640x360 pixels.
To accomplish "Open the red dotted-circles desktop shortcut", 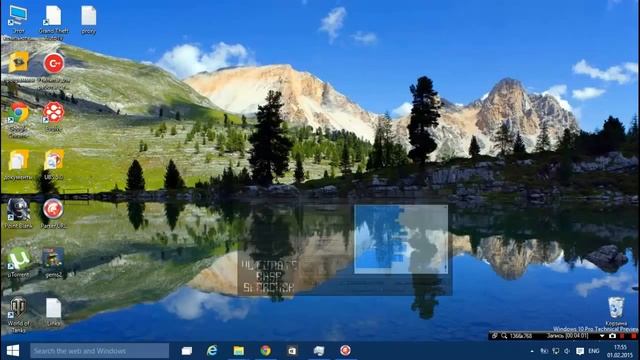I will [x=53, y=117].
